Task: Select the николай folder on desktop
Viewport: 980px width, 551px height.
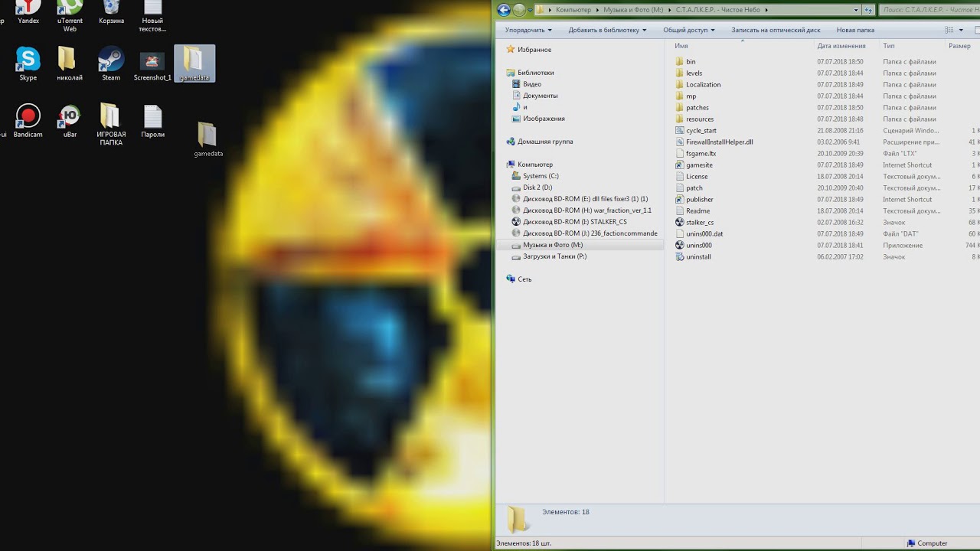Action: tap(70, 64)
